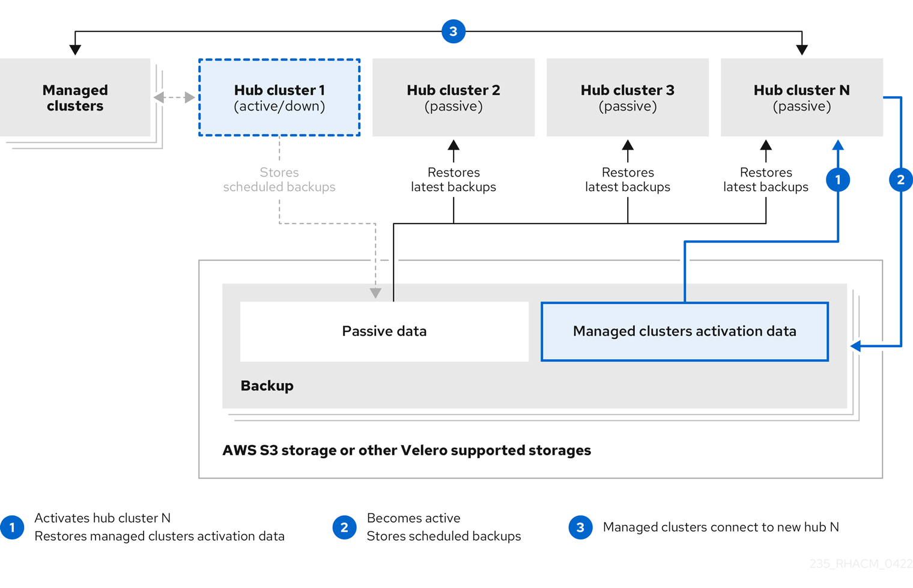Select the Hub cluster 1 (active/down) box

click(279, 97)
